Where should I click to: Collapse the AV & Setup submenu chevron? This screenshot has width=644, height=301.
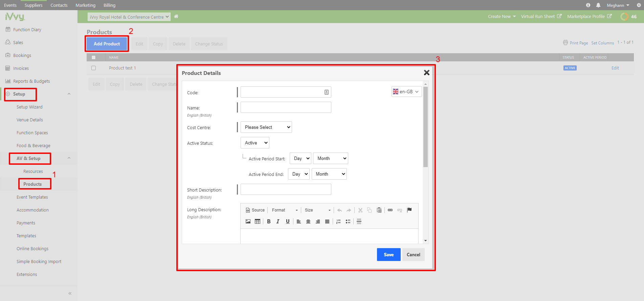pyautogui.click(x=69, y=158)
